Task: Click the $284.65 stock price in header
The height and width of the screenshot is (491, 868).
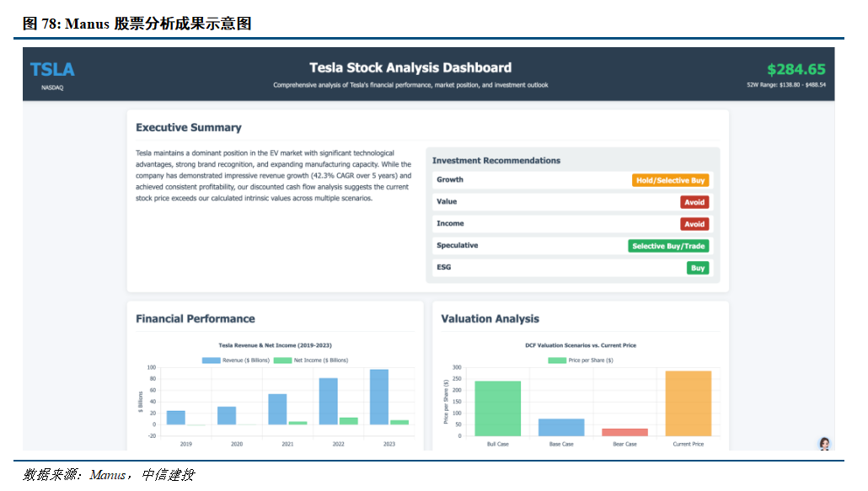Action: [796, 70]
